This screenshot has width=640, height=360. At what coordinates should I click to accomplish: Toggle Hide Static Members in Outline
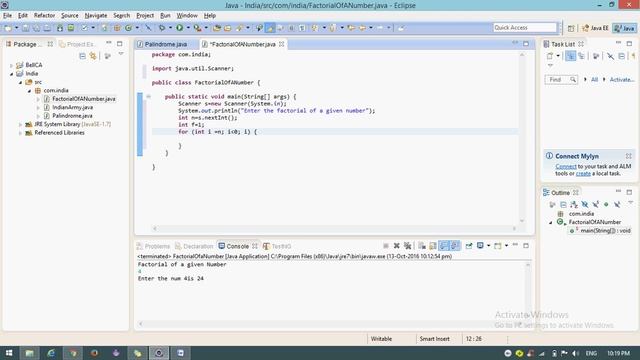click(596, 204)
